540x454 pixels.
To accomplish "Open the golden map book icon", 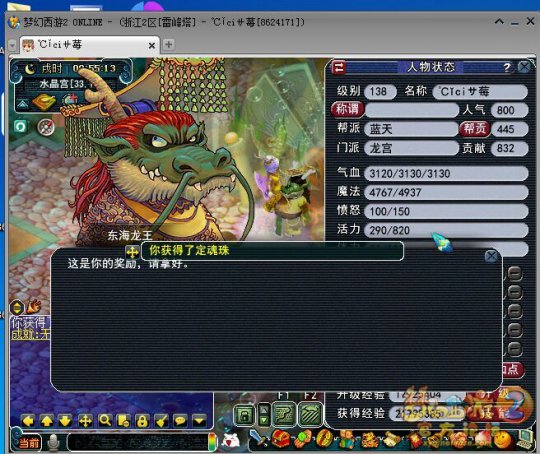I will [x=44, y=102].
